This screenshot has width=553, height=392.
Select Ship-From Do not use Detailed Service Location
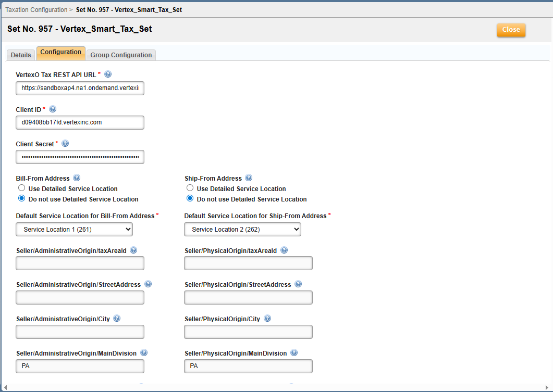pyautogui.click(x=190, y=198)
